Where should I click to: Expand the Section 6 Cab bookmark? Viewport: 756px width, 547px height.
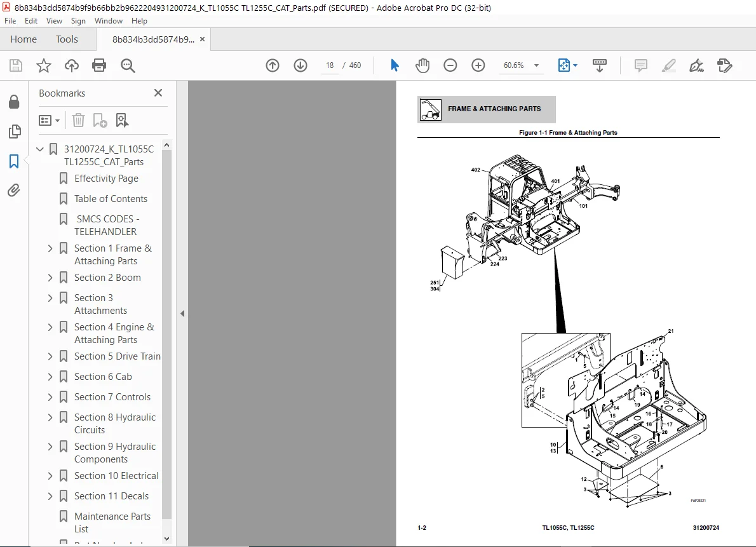[50, 377]
